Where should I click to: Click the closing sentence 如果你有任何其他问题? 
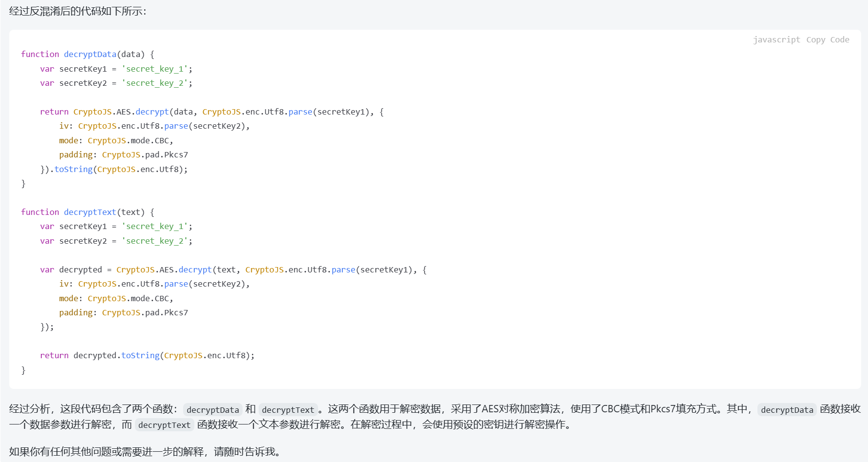point(145,452)
